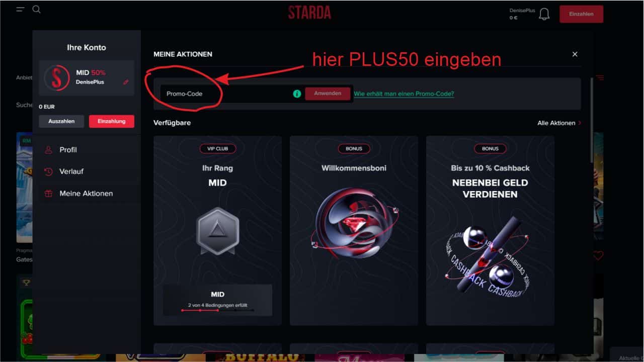The width and height of the screenshot is (644, 362).
Task: Click the Verlauf history clock icon
Action: click(x=48, y=171)
